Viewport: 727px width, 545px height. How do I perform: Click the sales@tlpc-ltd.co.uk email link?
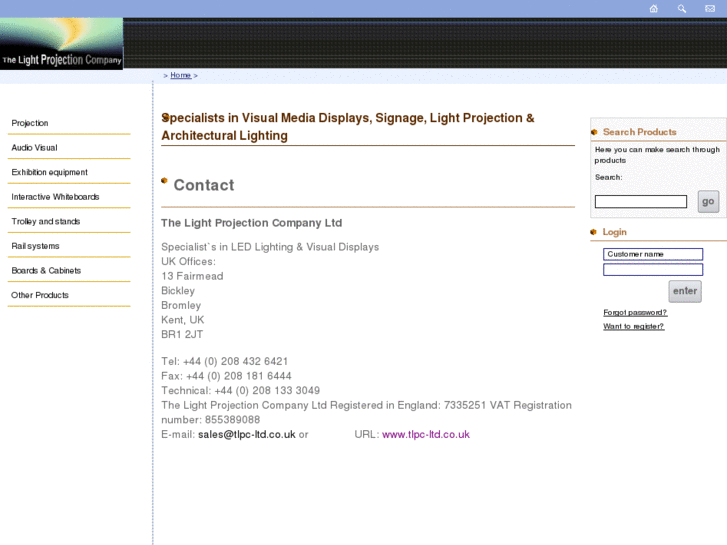(x=247, y=435)
